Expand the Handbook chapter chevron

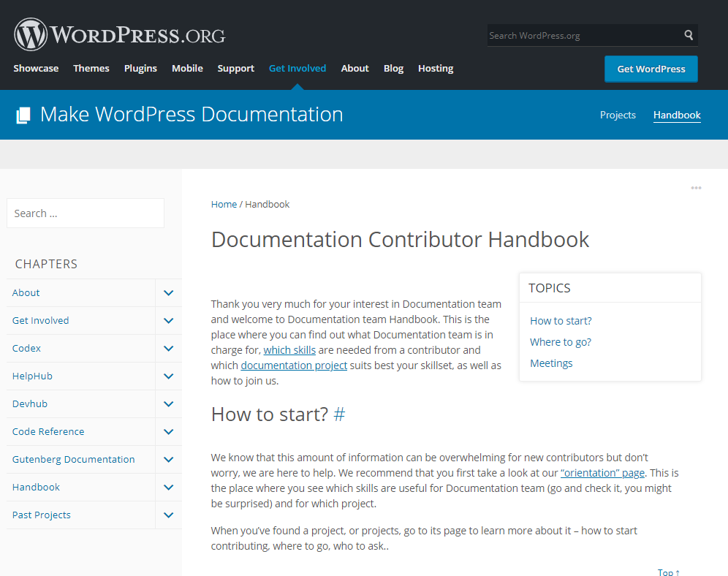169,488
